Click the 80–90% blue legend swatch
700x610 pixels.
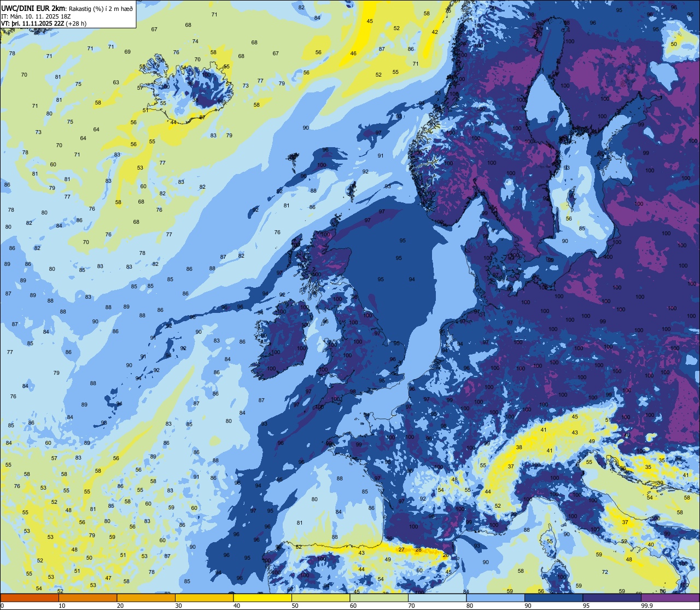coord(495,597)
